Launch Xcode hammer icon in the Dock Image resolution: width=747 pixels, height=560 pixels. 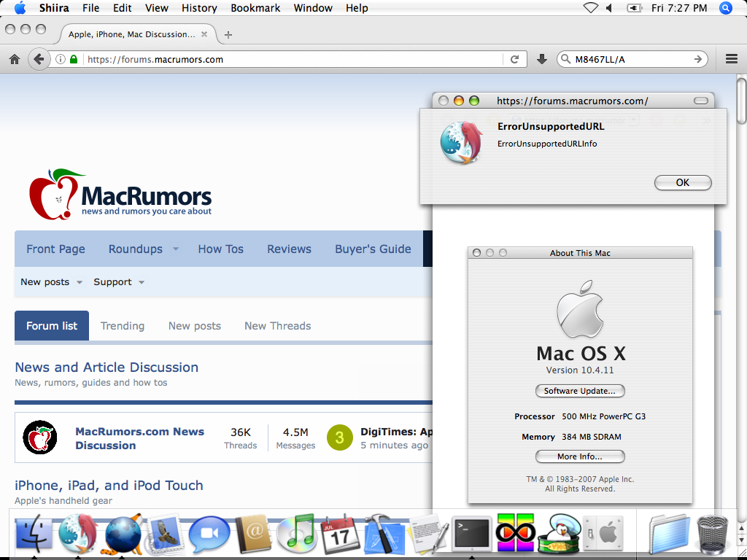coord(384,534)
